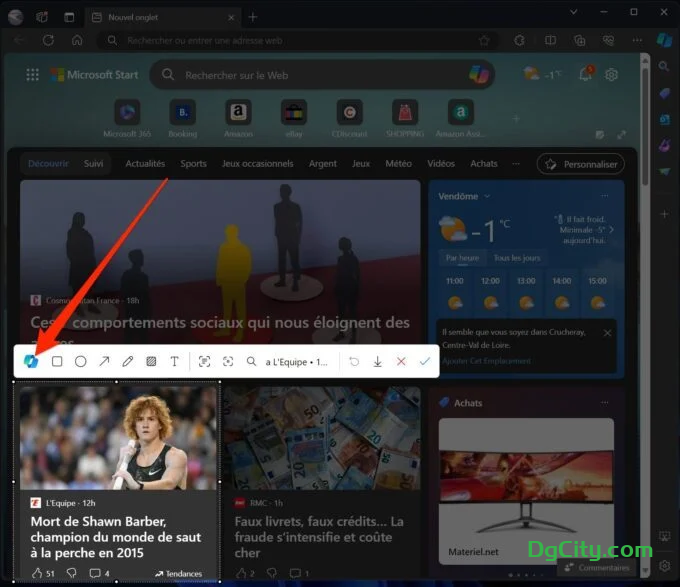Click the Microsoft 365 shortcut tile

[127, 118]
